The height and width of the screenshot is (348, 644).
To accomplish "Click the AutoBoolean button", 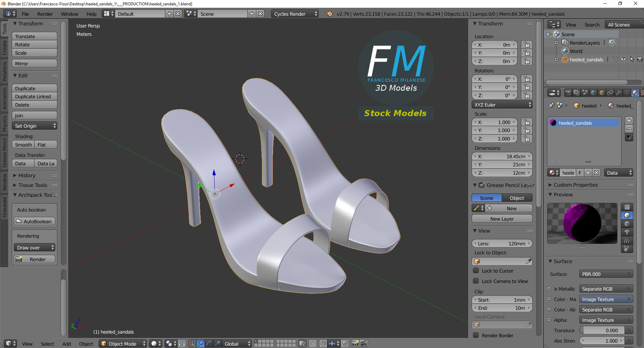I will pos(35,221).
